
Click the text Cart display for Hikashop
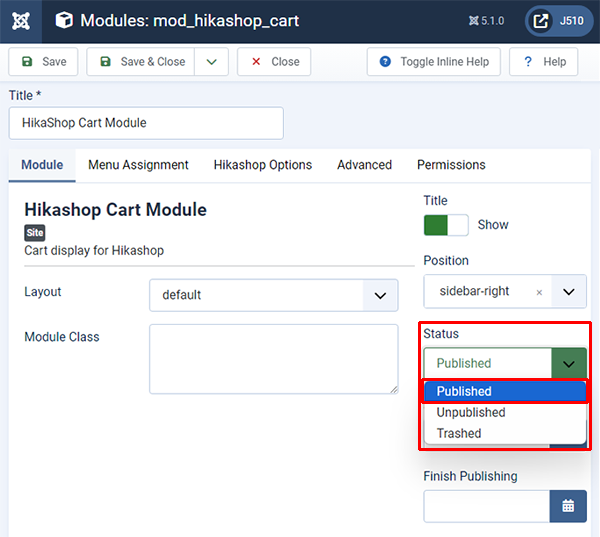[x=94, y=250]
